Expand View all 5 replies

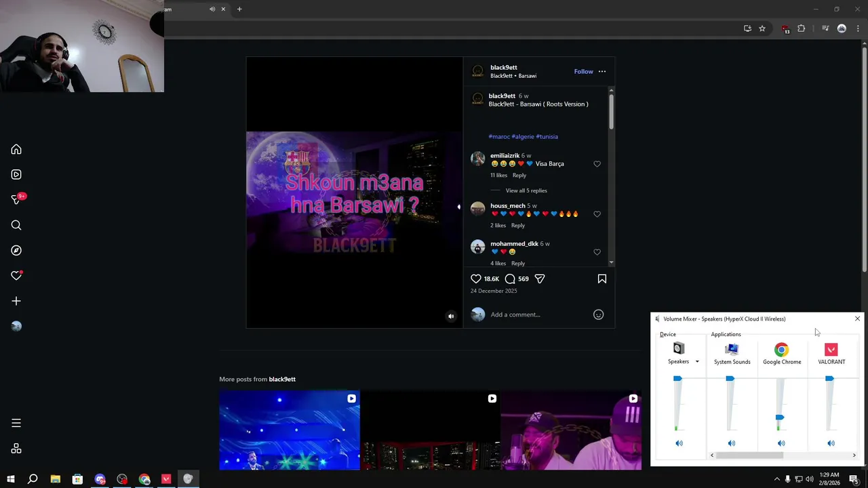[526, 190]
